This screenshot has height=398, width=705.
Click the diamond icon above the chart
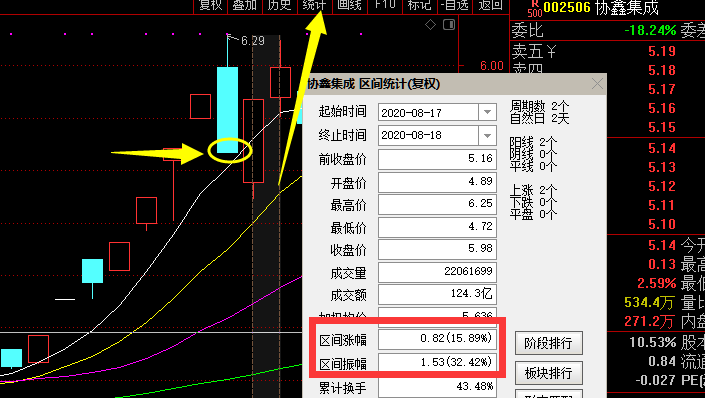coord(430,25)
